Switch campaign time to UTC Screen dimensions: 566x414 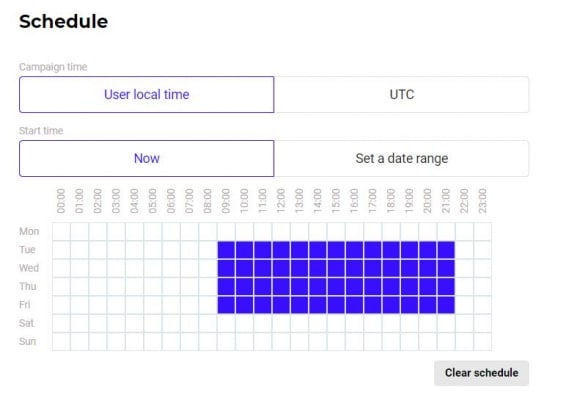click(x=401, y=95)
